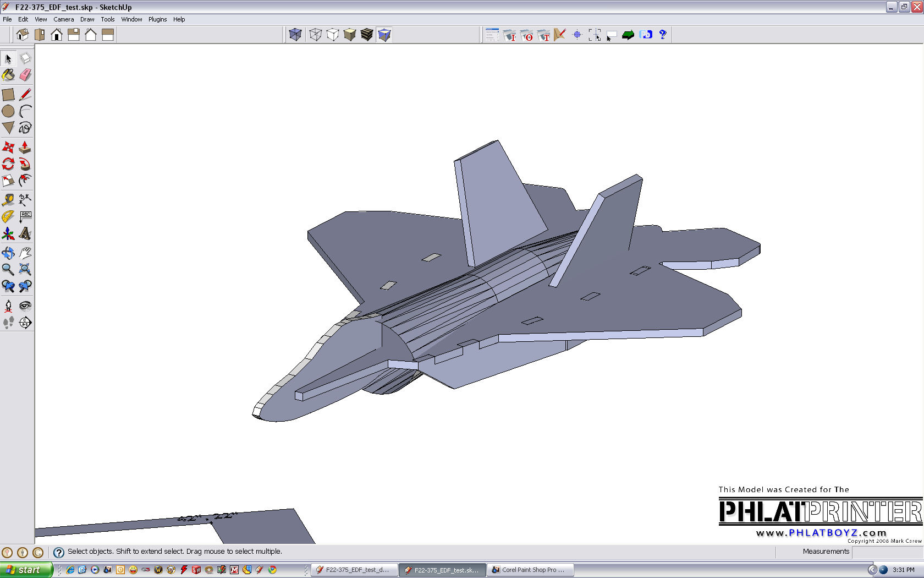924x578 pixels.
Task: Switch to the Iso view
Action: (23, 35)
